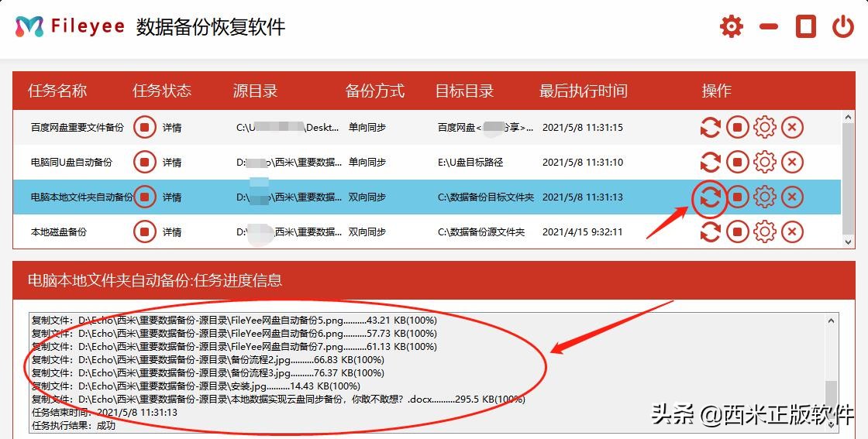Click log line for 备份流程2.jpg

208,360
